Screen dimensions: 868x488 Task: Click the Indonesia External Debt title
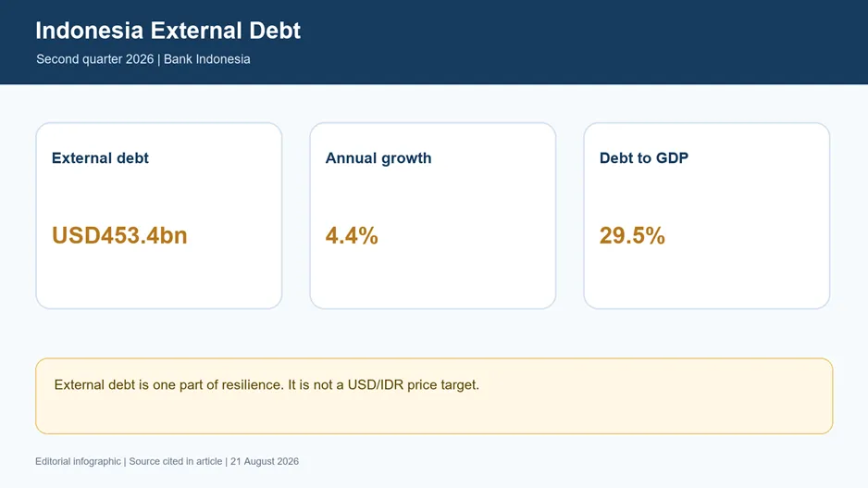pos(167,31)
